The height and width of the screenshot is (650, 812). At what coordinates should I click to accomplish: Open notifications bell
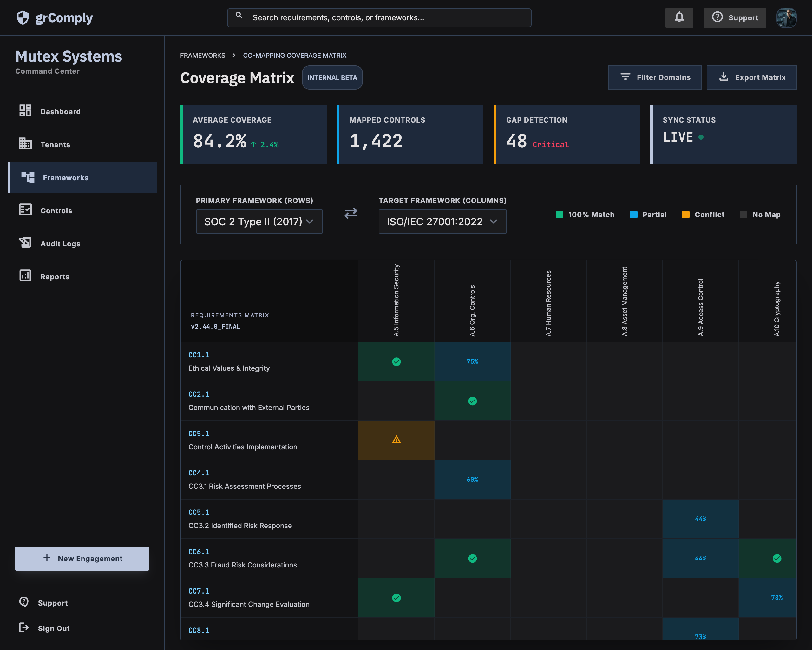pos(679,17)
